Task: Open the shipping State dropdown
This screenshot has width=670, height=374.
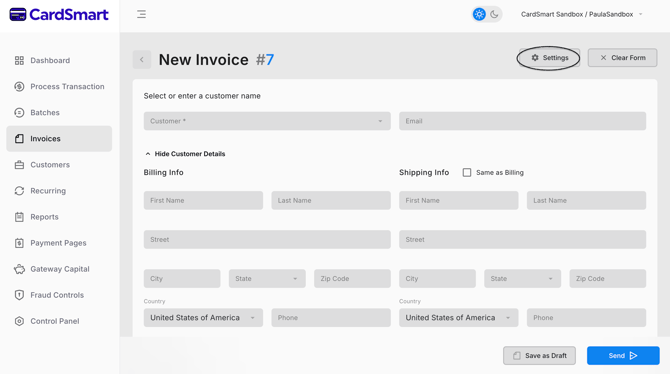Action: [x=523, y=279]
